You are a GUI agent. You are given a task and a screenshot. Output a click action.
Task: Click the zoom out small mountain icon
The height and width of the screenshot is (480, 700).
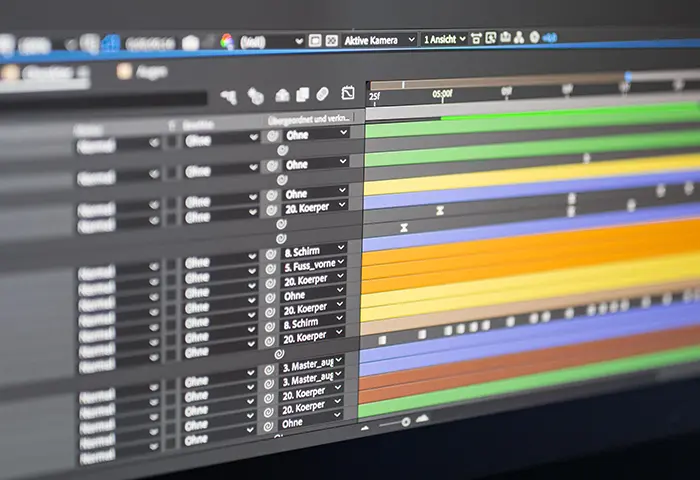pos(365,428)
